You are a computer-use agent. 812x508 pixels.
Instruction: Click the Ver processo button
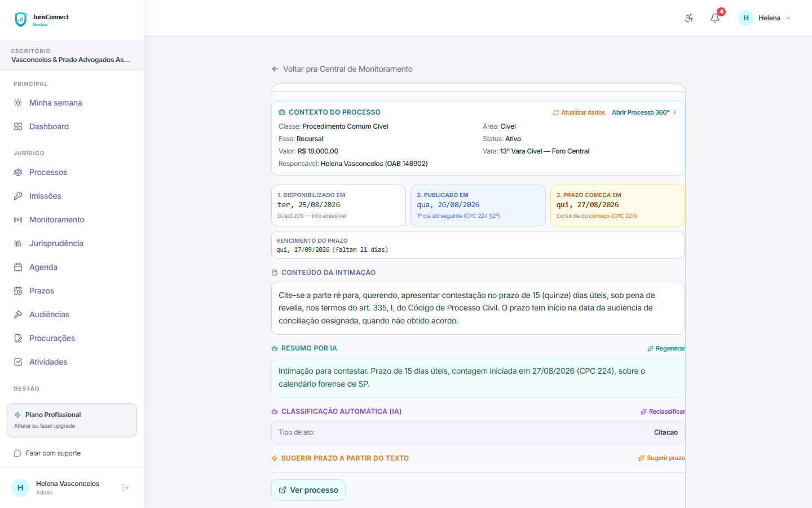pos(308,490)
